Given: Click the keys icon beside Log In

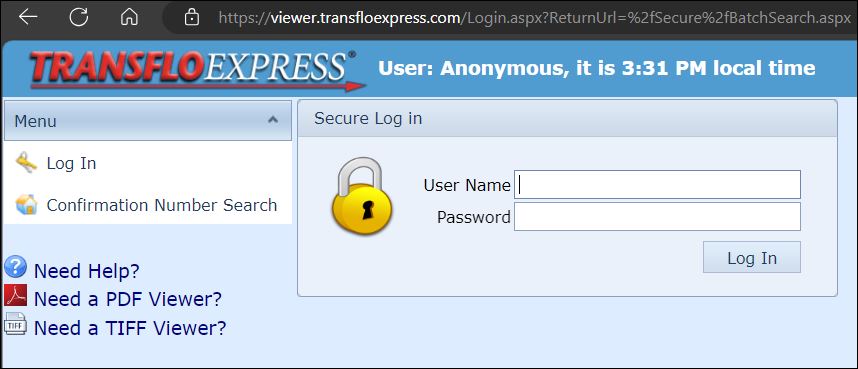Looking at the screenshot, I should point(26,163).
